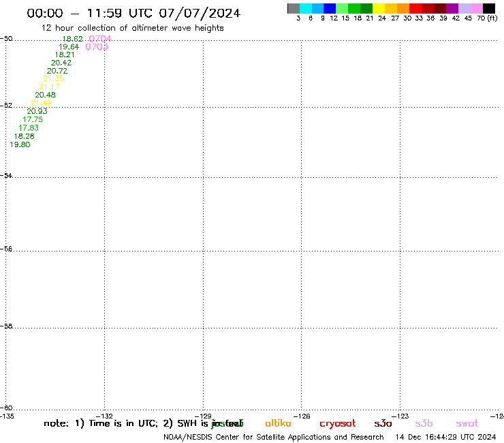Click the yellow value 21.17
Screen dimensions: 504x443
tap(49, 87)
